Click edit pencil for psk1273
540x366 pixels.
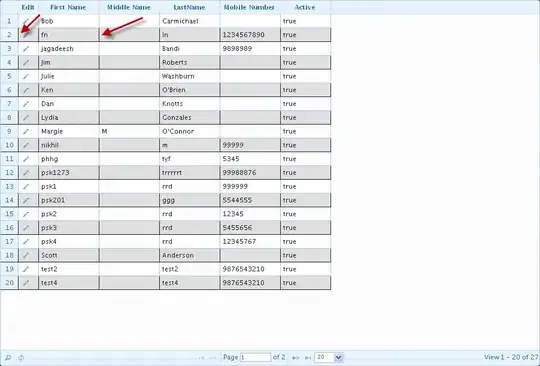[26, 173]
